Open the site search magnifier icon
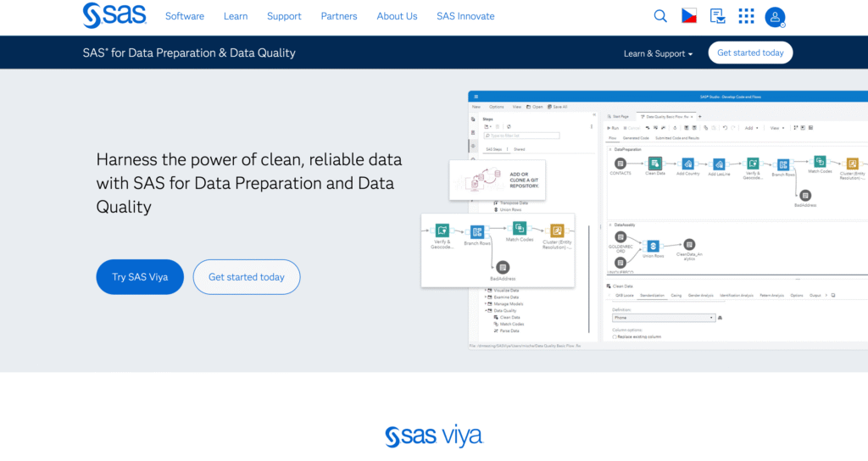Screen dimensions: 868x461 click(659, 16)
